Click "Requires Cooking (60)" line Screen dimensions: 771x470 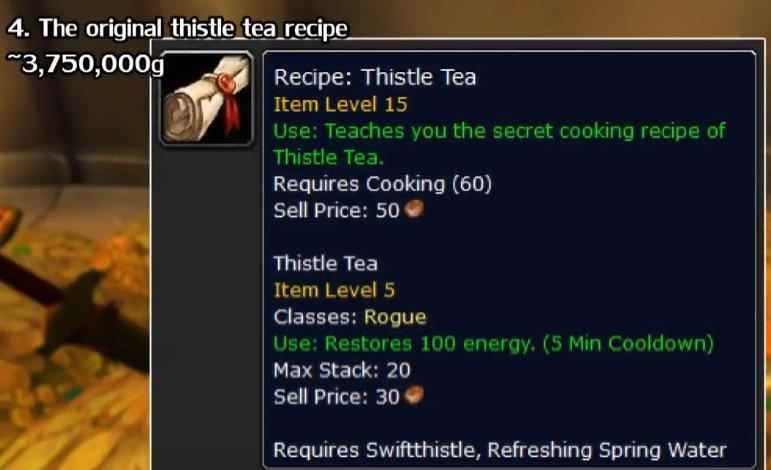point(383,184)
